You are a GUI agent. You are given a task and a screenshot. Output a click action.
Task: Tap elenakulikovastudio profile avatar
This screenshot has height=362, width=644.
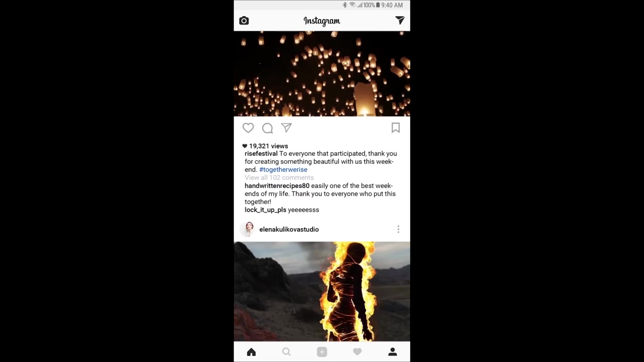[249, 229]
